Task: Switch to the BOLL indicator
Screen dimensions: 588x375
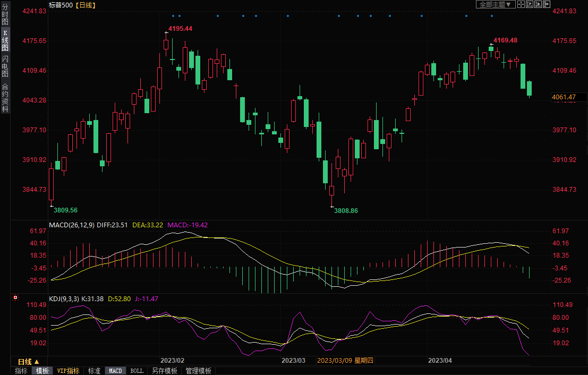Action: coord(137,371)
